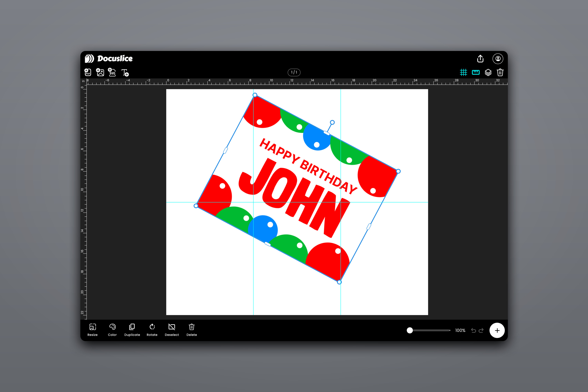The width and height of the screenshot is (588, 392).
Task: Open the user account profile
Action: click(498, 58)
